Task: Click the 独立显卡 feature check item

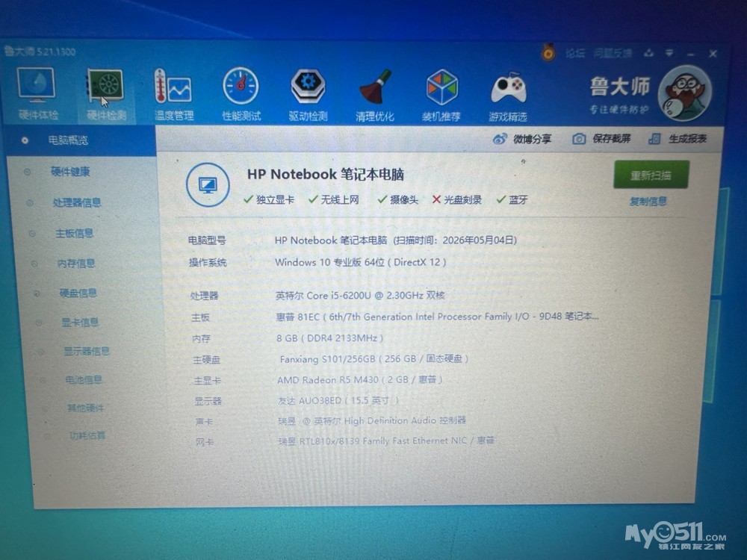Action: tap(269, 199)
